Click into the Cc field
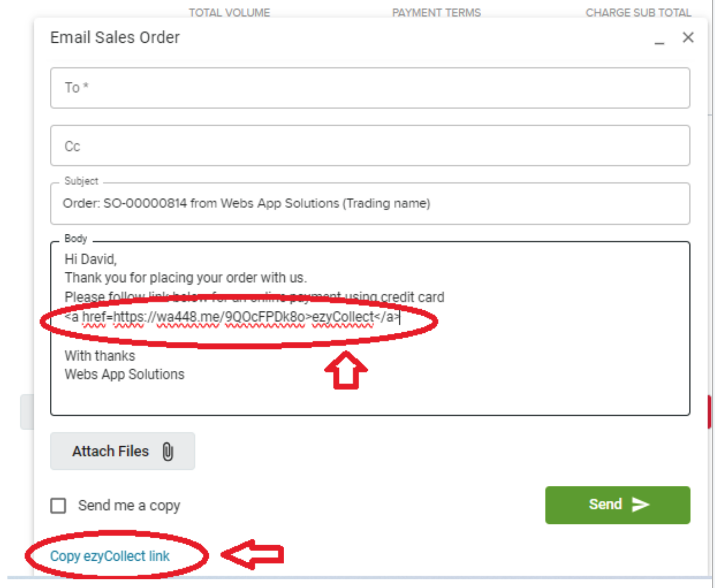715x588 pixels. [x=370, y=146]
